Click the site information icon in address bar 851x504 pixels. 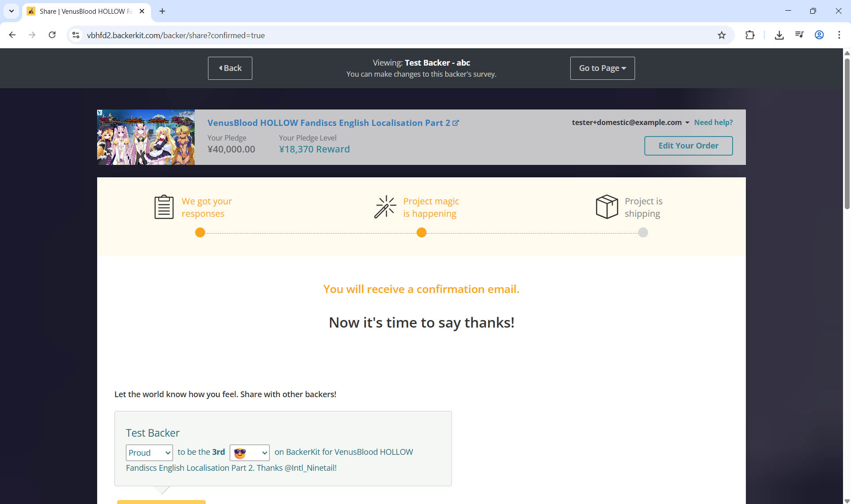coord(76,35)
